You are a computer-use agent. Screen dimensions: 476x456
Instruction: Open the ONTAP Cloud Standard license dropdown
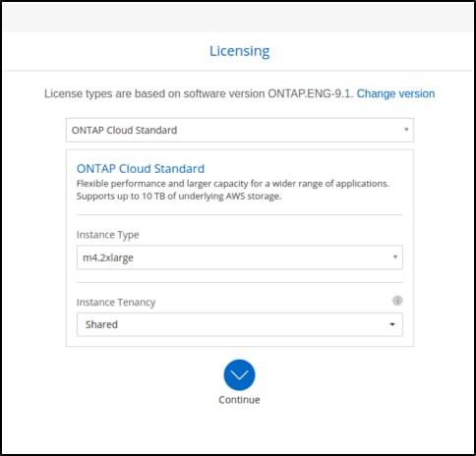[240, 130]
